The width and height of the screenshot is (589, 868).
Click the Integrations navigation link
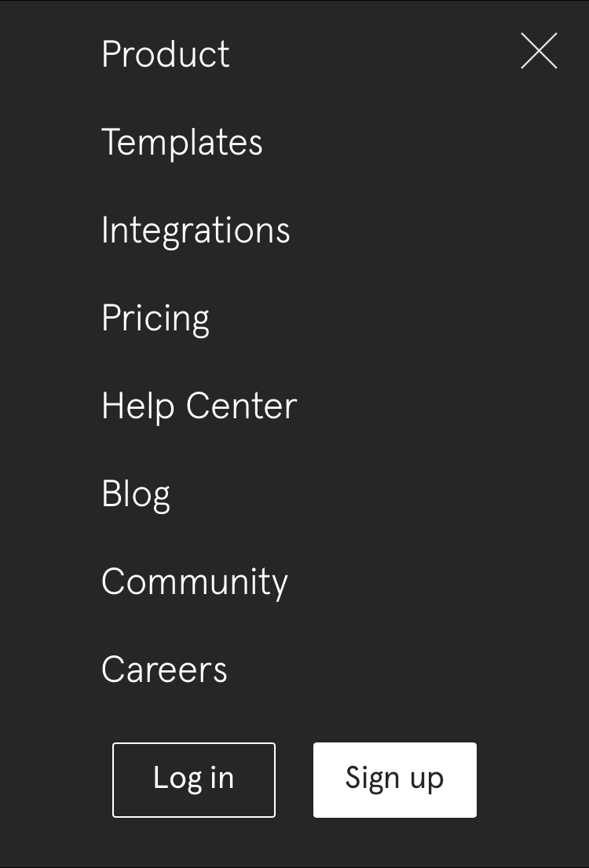(x=196, y=230)
